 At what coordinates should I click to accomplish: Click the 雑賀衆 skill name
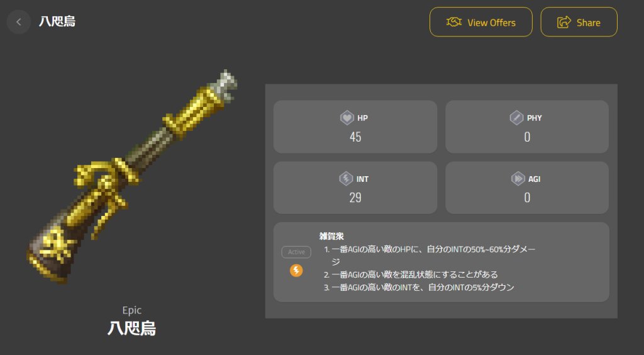coord(331,236)
